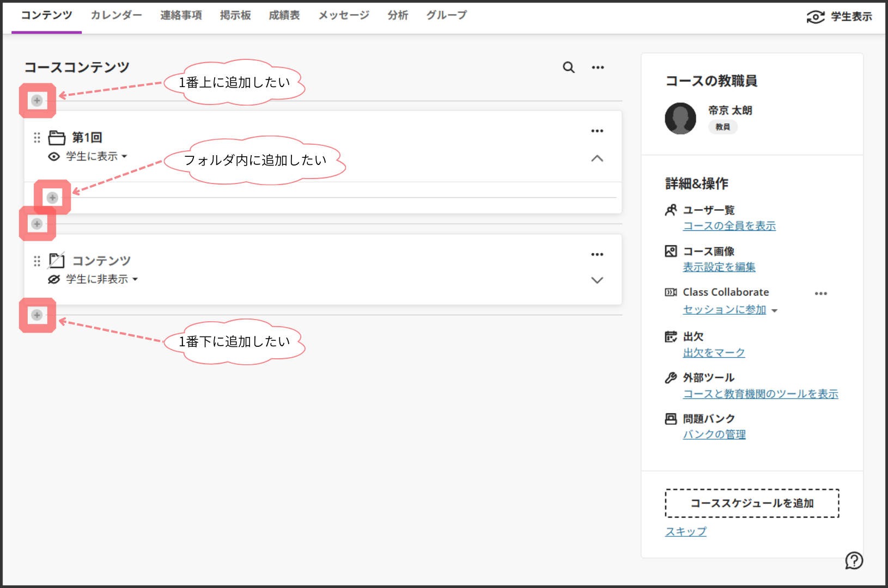The width and height of the screenshot is (888, 588).
Task: Open コースの全員を表示 link
Action: click(x=729, y=226)
